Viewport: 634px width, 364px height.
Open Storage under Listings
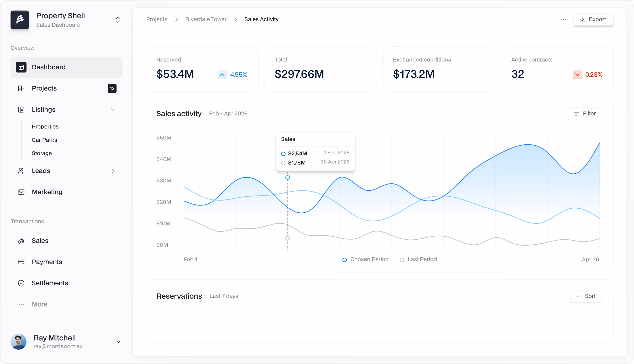[42, 153]
